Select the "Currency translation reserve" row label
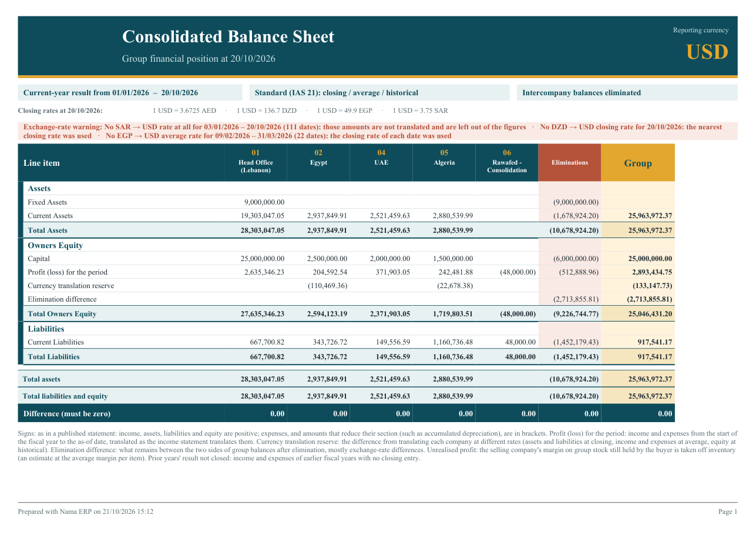The height and width of the screenshot is (535, 756). click(71, 286)
